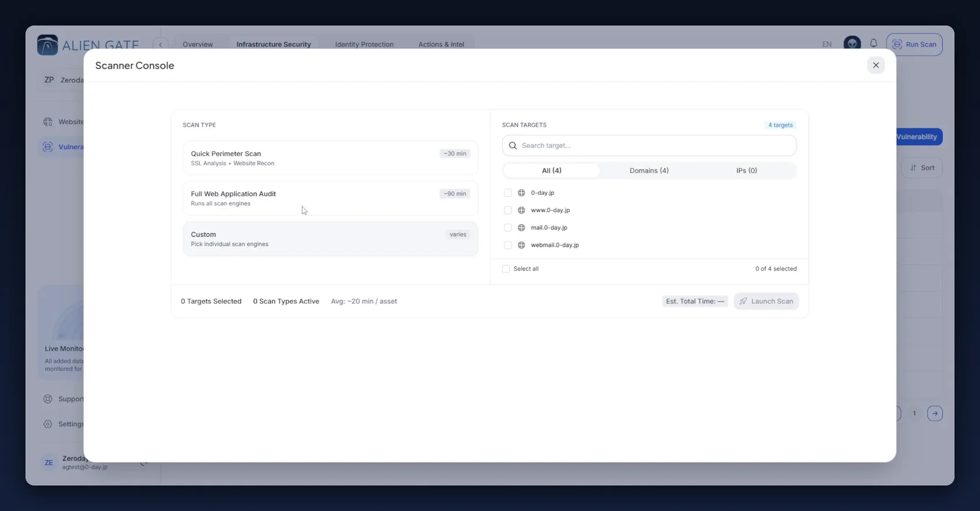Click the Sort button in background
The image size is (980, 511).
click(922, 168)
